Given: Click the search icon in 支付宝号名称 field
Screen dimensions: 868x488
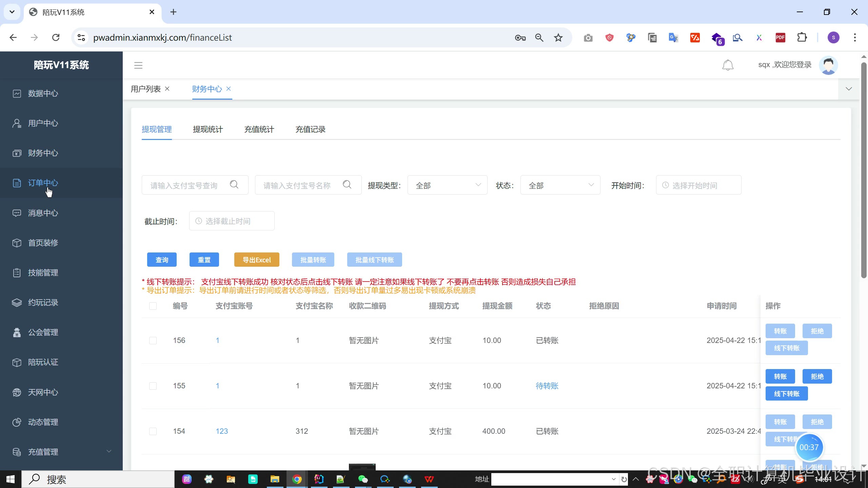Looking at the screenshot, I should click(x=347, y=185).
